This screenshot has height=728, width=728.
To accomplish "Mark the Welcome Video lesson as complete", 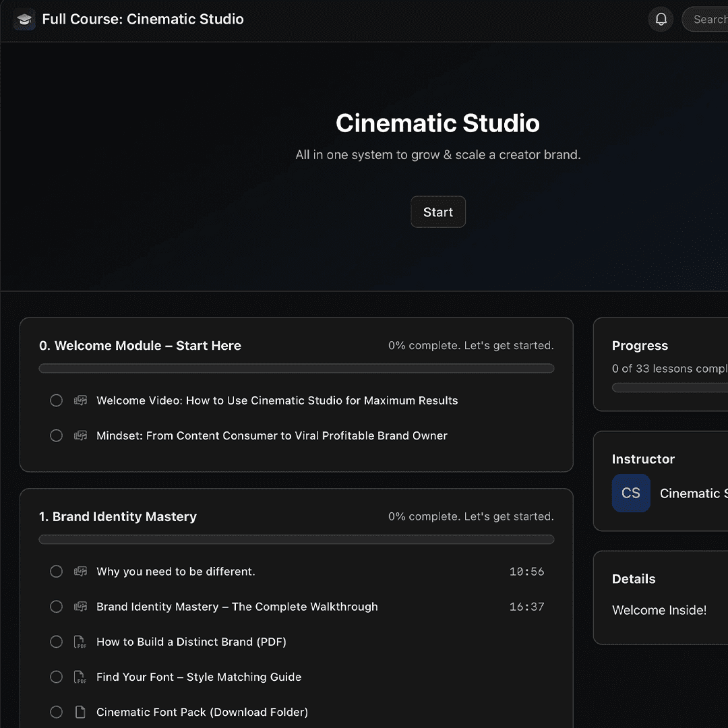I will tap(56, 400).
